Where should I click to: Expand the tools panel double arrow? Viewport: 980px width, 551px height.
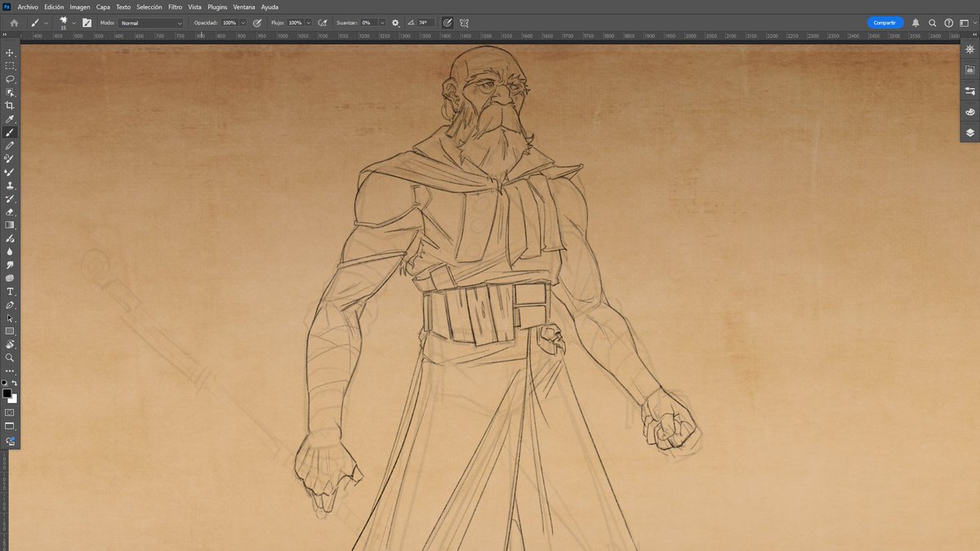[5, 35]
